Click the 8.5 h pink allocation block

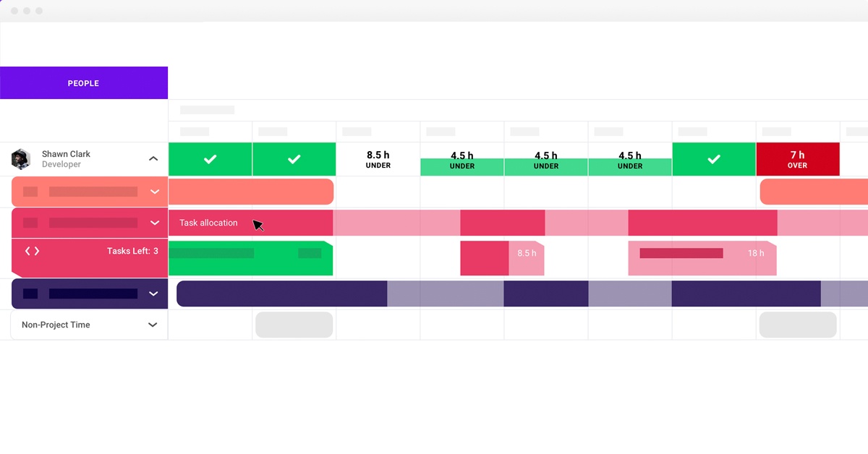[x=503, y=257]
